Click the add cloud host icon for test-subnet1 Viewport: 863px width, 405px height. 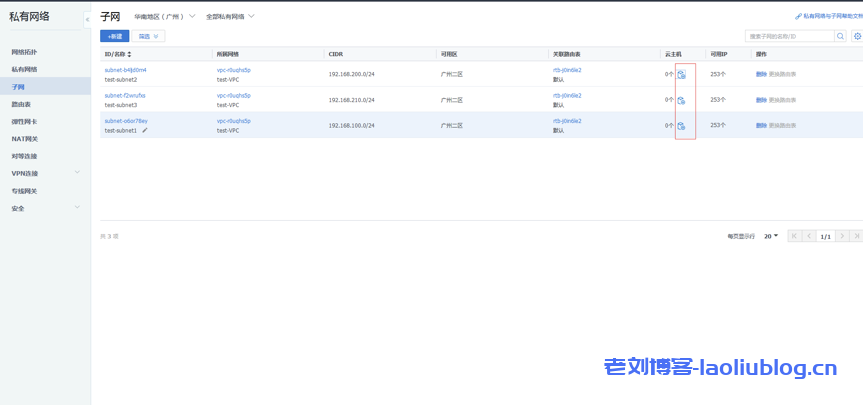(681, 126)
